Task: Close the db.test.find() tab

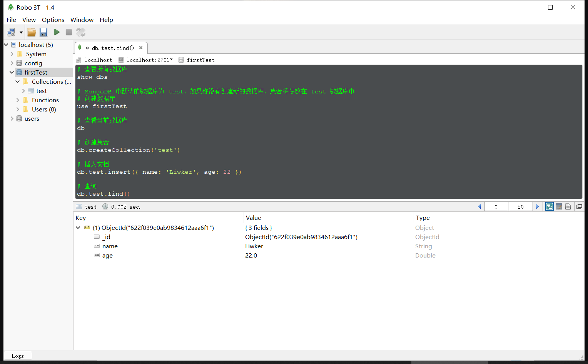Action: tap(141, 48)
